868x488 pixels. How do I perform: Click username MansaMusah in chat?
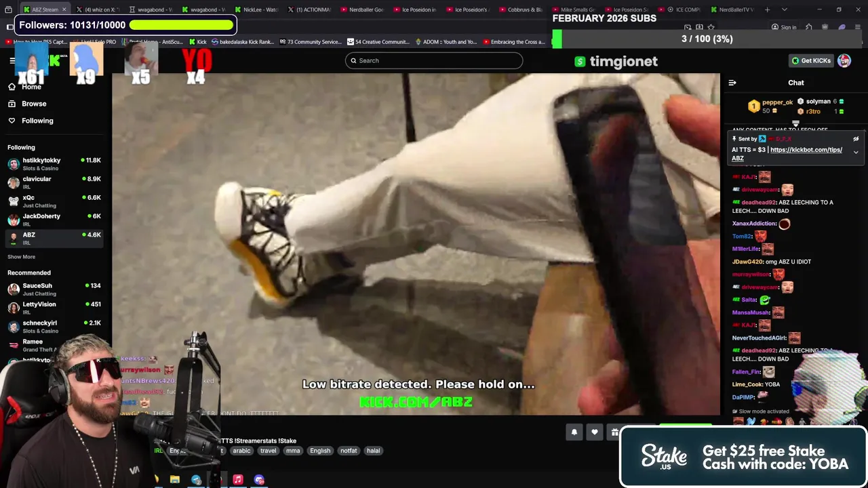point(751,312)
